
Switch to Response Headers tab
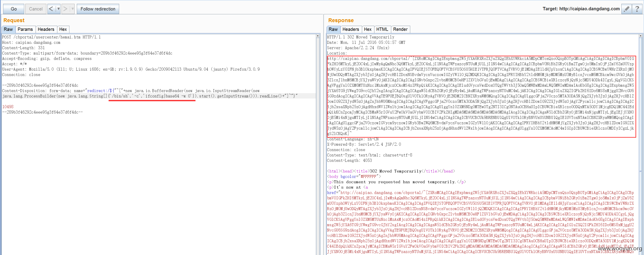coord(350,29)
